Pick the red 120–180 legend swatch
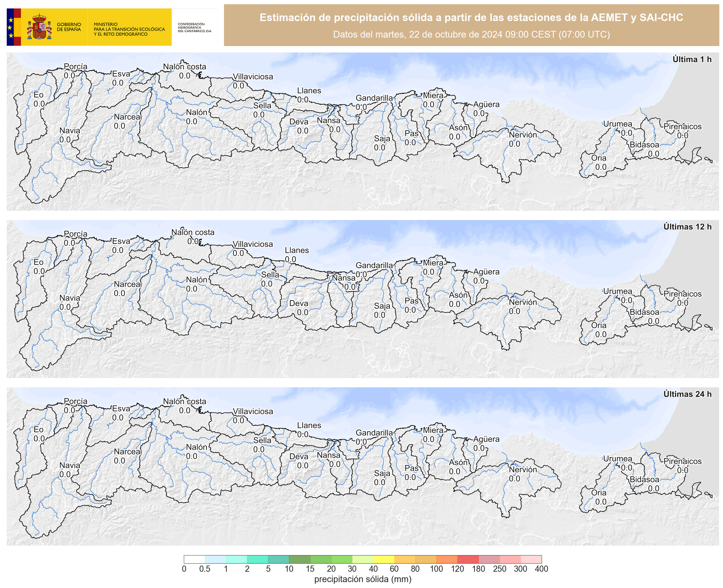Image resolution: width=723 pixels, height=588 pixels. (x=468, y=559)
